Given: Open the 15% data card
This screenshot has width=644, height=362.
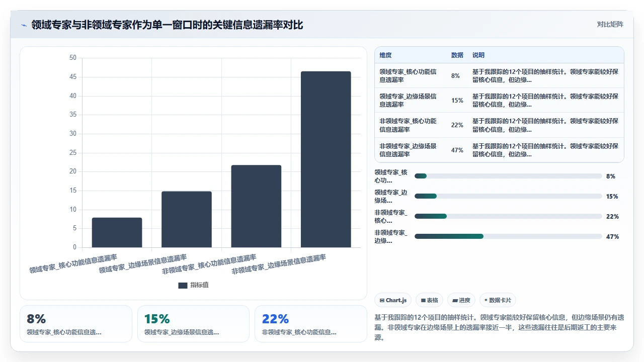Looking at the screenshot, I should 193,324.
